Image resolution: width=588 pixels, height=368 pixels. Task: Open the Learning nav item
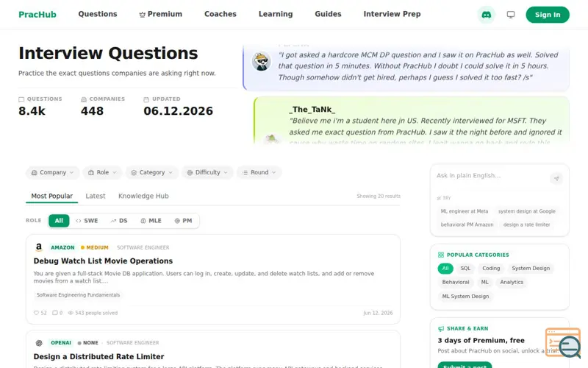[276, 14]
